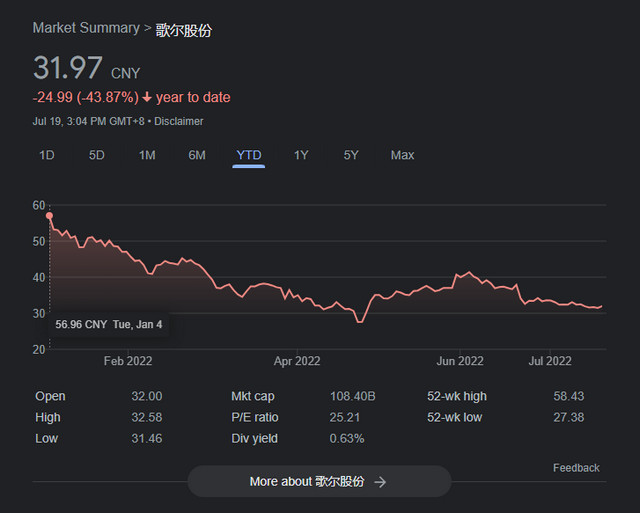Show the 6M chart range

point(197,155)
